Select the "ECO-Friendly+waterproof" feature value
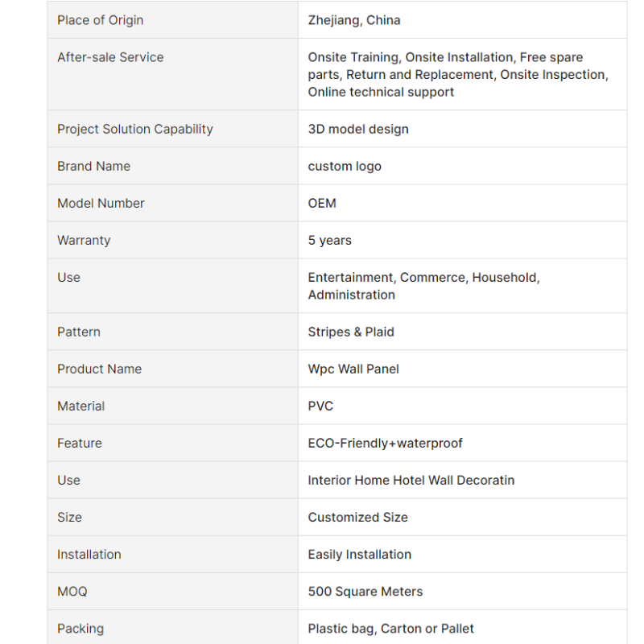Viewport: 644px width, 644px height. (x=385, y=443)
